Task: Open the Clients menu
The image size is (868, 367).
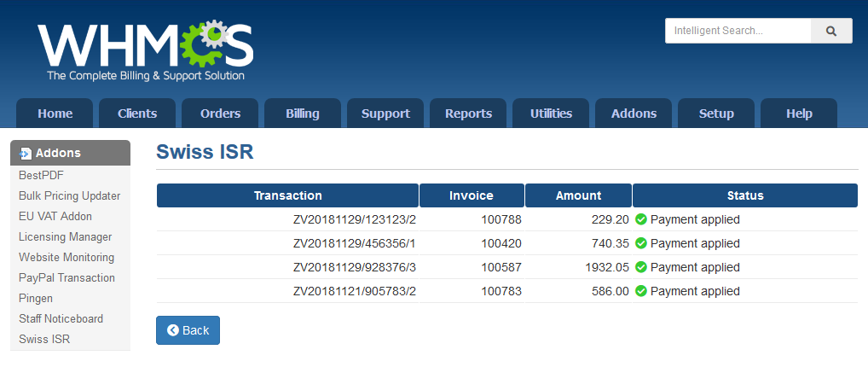Action: [137, 114]
